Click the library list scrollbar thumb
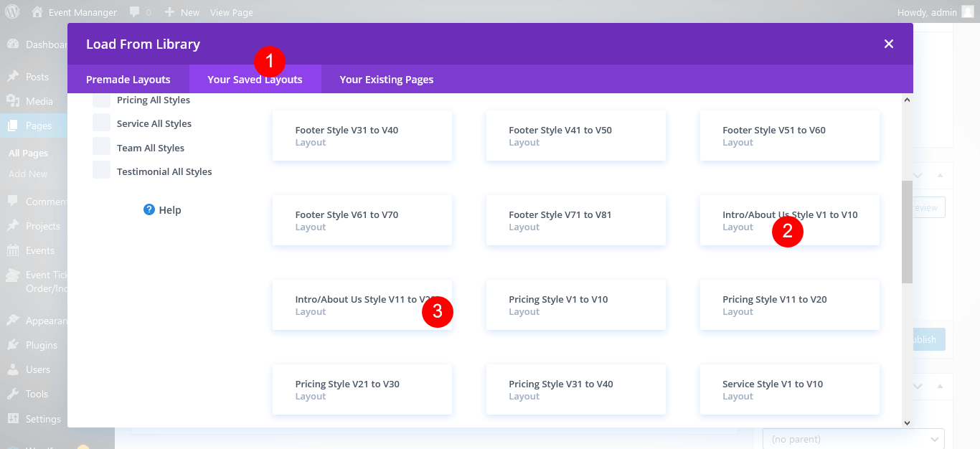Viewport: 980px width, 449px height. tap(908, 232)
